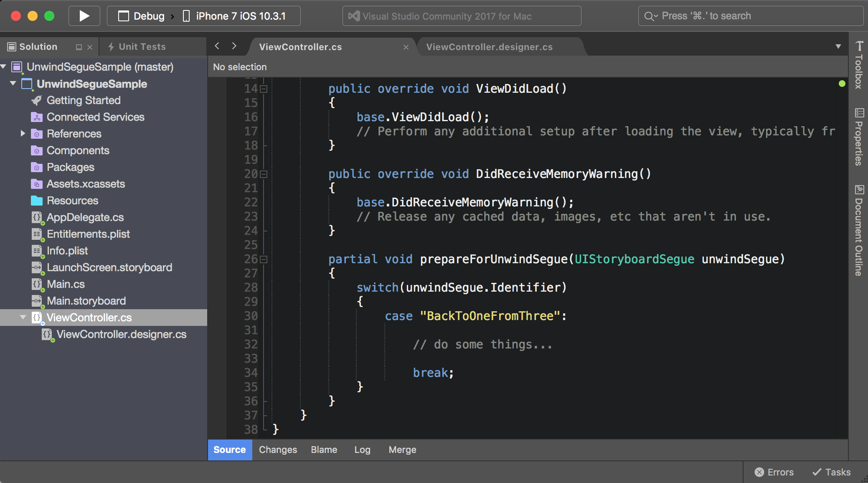Select ViewController.designer.cs in the tree
The image size is (868, 483).
point(122,334)
